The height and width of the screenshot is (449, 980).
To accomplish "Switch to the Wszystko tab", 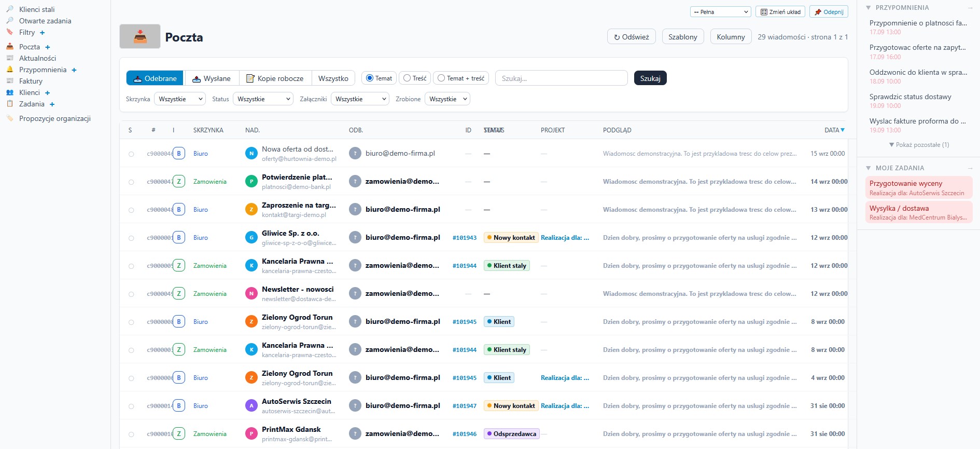I will coord(333,78).
